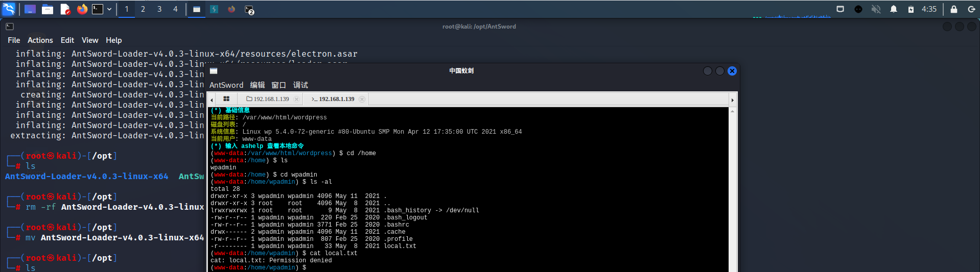Expand the terminal launcher dropdown arrow
The width and height of the screenshot is (980, 272).
[x=109, y=9]
